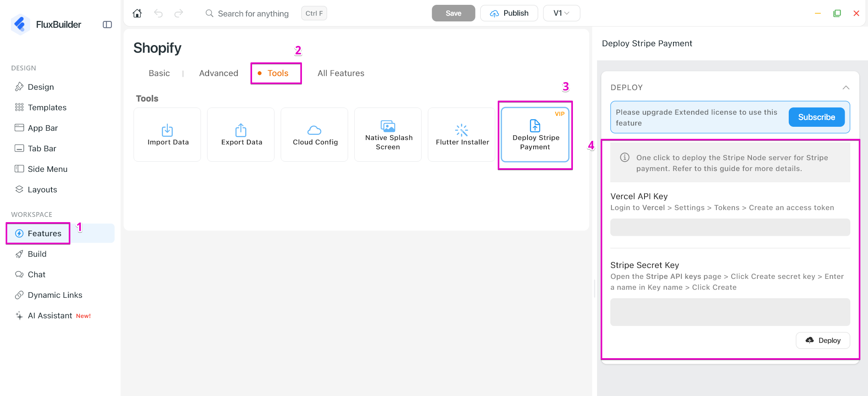Switch to the Basic tab
This screenshot has height=396, width=868.
pos(159,73)
